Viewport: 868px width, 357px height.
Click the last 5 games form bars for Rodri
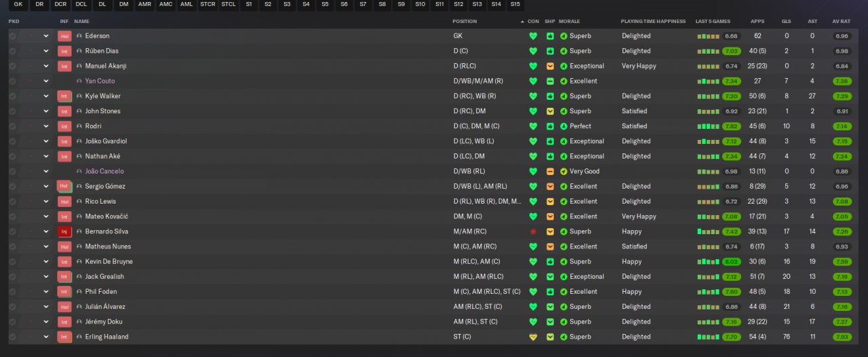[x=708, y=126]
